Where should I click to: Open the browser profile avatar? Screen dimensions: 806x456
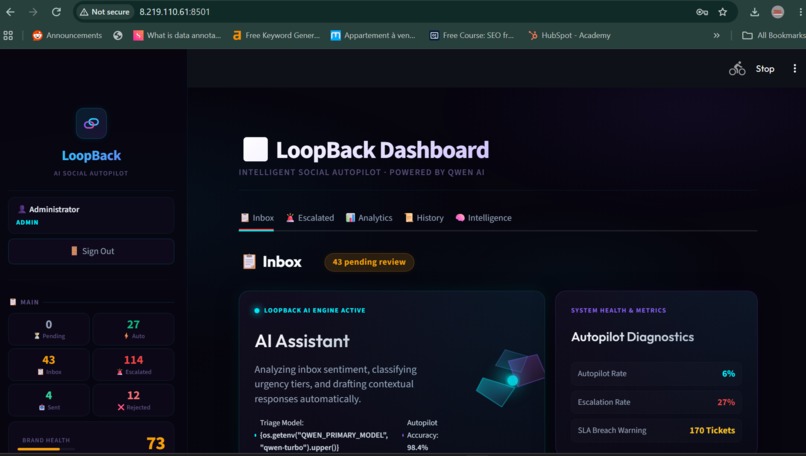(777, 12)
